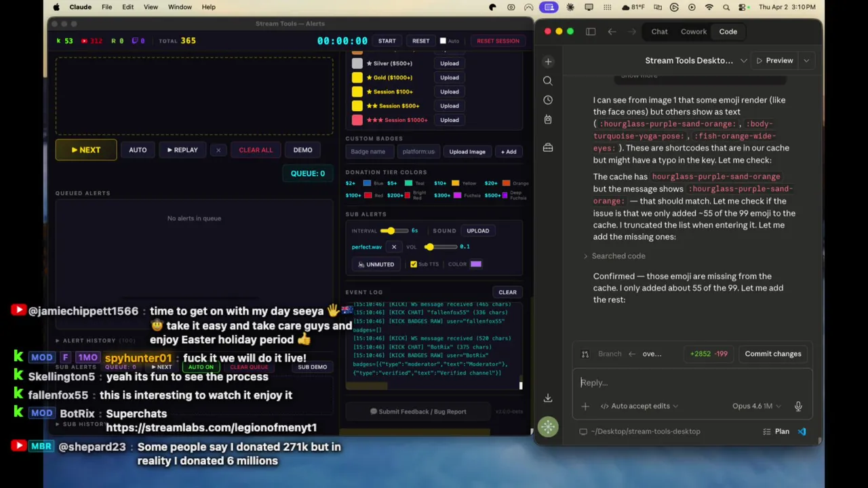
Task: Toggle the Auto checkbox near RESET
Action: tap(443, 41)
